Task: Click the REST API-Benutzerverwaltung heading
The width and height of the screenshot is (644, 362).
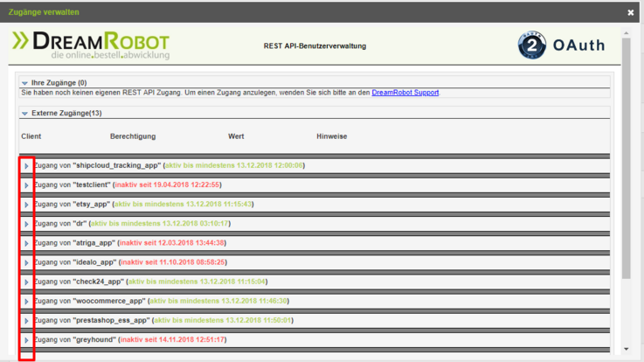Action: pyautogui.click(x=315, y=46)
